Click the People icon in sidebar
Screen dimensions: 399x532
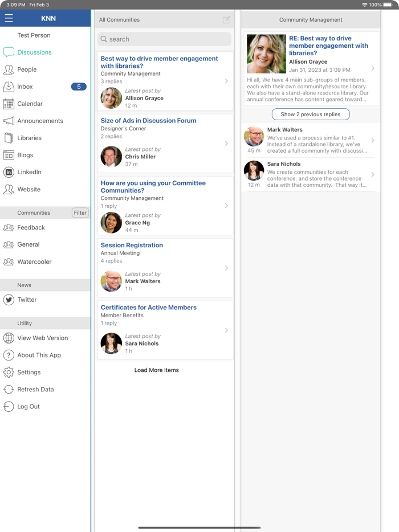point(9,69)
